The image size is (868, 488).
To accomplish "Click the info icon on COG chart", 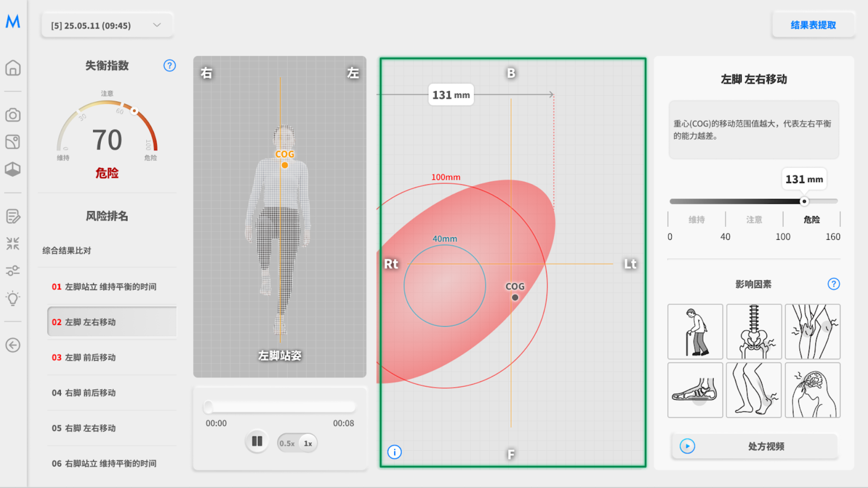I will coord(394,452).
